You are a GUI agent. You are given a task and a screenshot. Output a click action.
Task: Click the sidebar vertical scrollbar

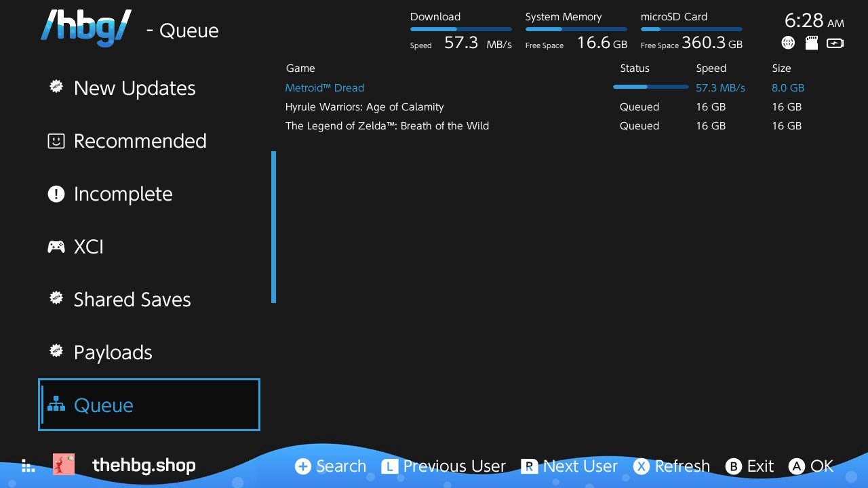coord(273,227)
